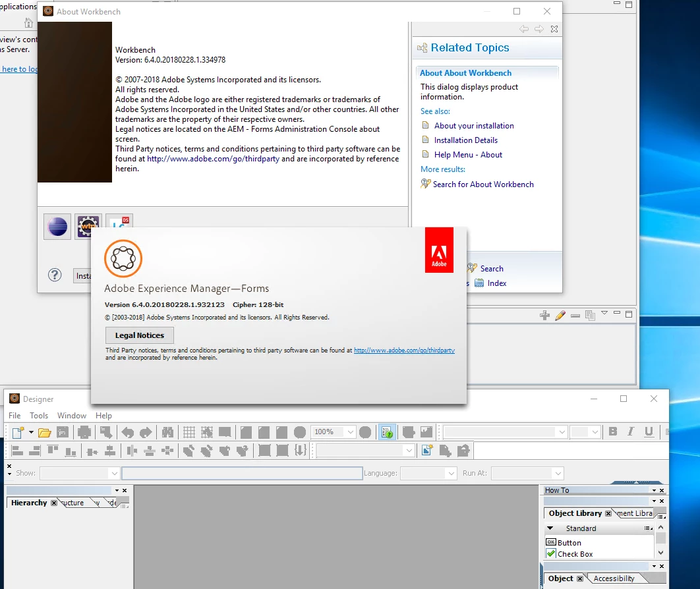Click the help question mark in About Workbench
This screenshot has height=589, width=700.
[55, 275]
